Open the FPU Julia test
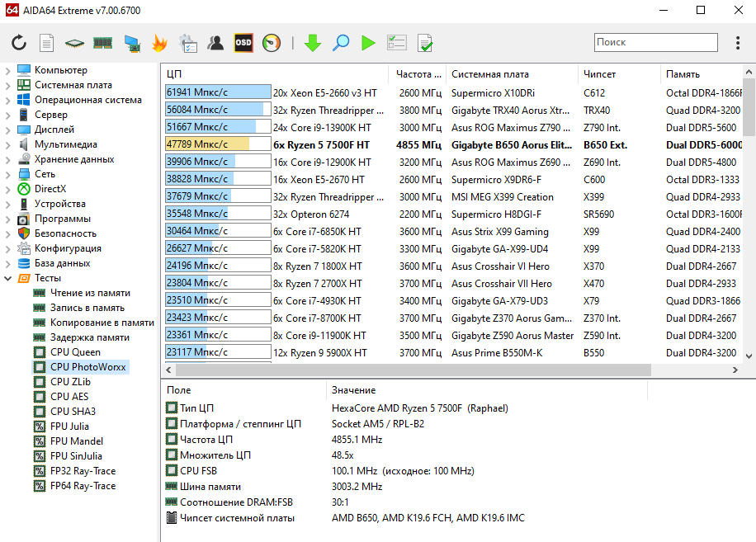Viewport: 756px width, 542px height. tap(69, 427)
